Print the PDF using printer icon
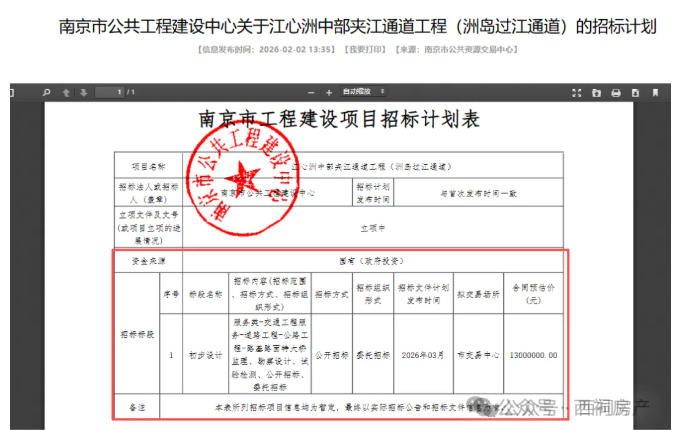The width and height of the screenshot is (673, 430). [615, 93]
